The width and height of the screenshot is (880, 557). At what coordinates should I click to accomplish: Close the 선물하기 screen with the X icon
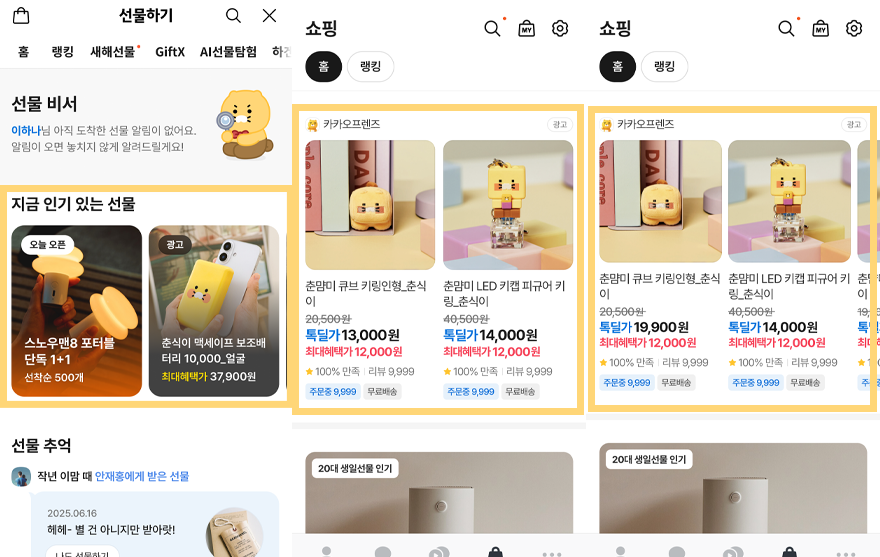click(269, 16)
